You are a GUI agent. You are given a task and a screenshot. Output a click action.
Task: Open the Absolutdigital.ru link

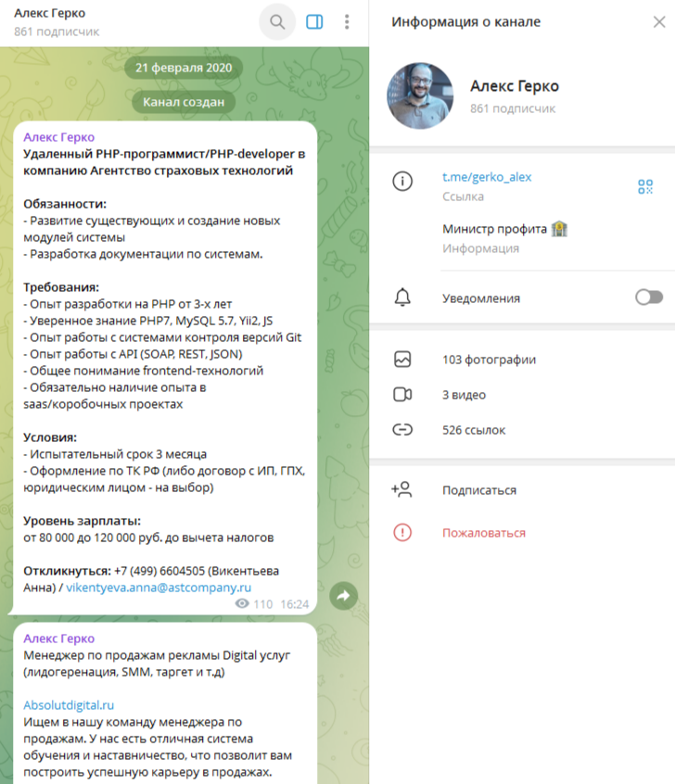point(69,705)
